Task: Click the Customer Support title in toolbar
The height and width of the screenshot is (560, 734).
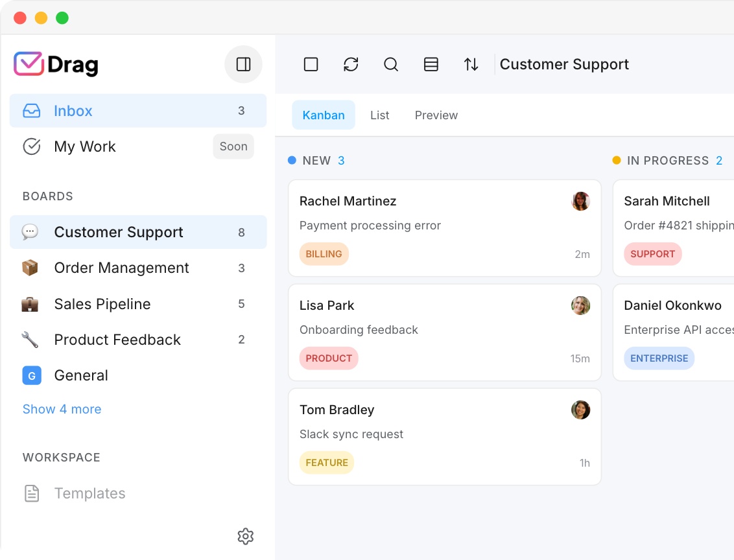Action: tap(564, 64)
